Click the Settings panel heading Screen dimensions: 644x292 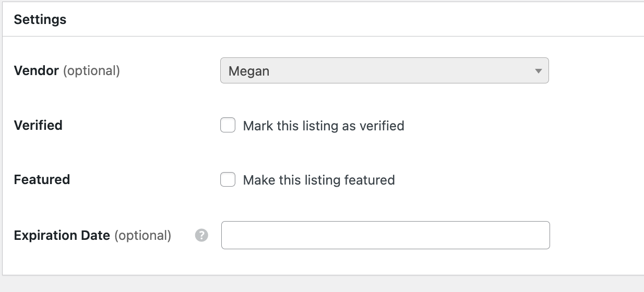pyautogui.click(x=40, y=19)
